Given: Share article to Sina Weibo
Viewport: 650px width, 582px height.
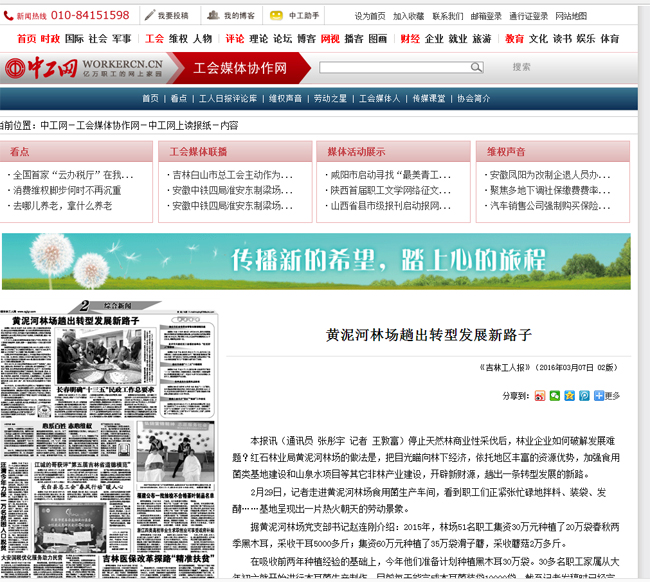Looking at the screenshot, I should pyautogui.click(x=539, y=395).
